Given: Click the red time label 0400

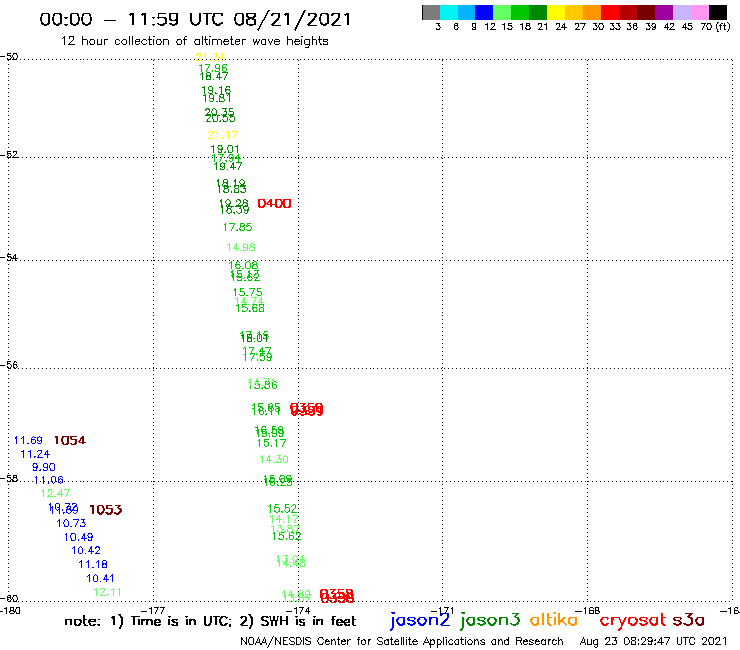Looking at the screenshot, I should coord(274,203).
